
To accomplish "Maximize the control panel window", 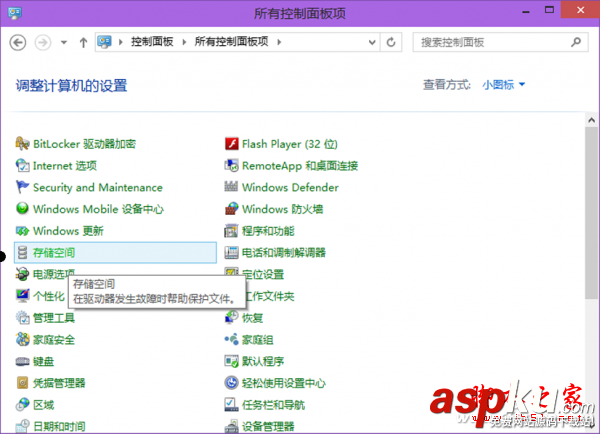I will click(549, 10).
